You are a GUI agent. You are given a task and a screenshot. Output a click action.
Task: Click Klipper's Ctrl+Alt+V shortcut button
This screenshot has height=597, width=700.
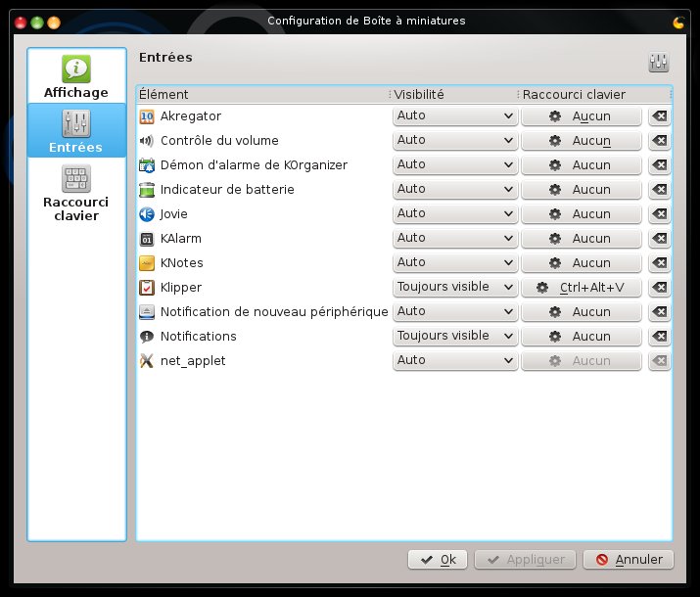[582, 288]
